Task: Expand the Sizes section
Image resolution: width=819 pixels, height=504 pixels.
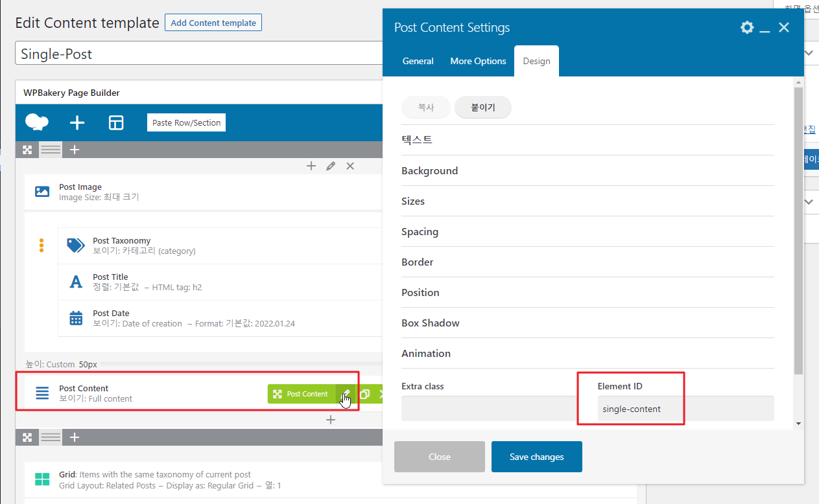Action: coord(588,201)
